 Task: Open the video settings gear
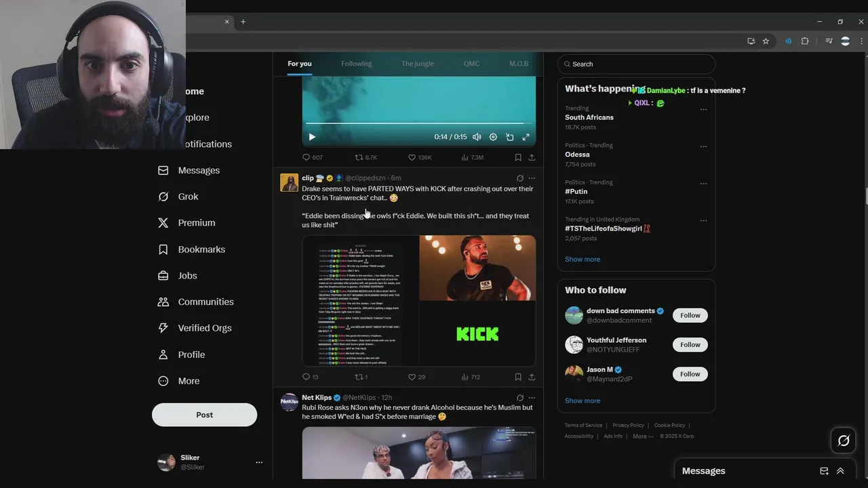[x=493, y=137]
